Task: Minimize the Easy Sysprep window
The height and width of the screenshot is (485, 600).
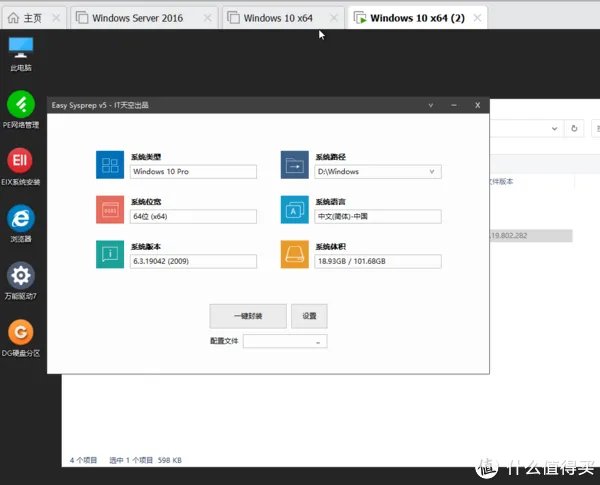Action: click(x=454, y=105)
